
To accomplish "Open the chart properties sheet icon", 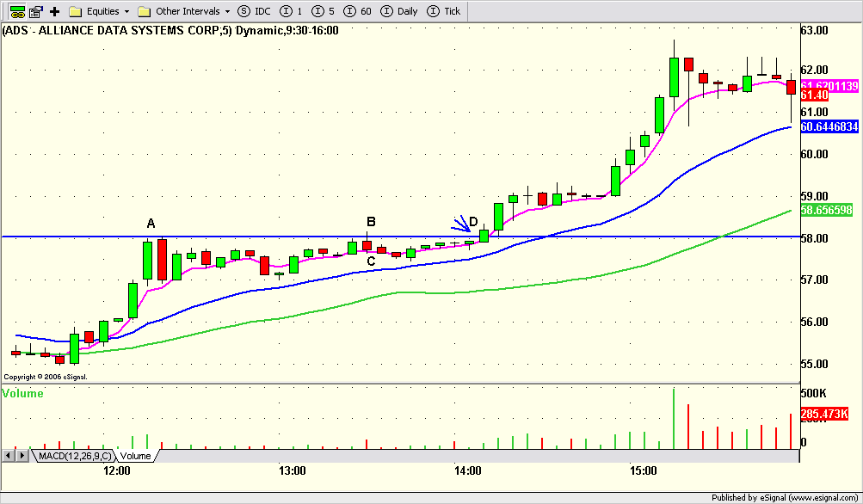I will [36, 11].
